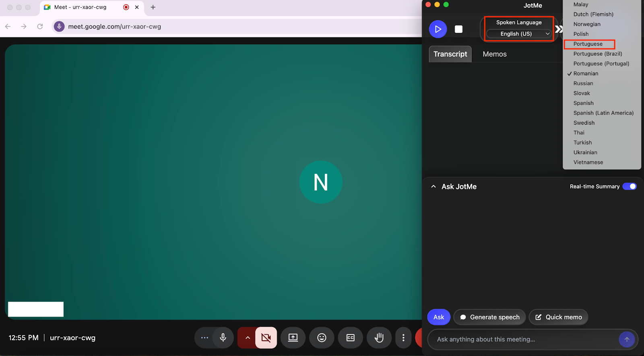Viewport: 644px width, 356px height.
Task: Click the Ask button
Action: (439, 317)
